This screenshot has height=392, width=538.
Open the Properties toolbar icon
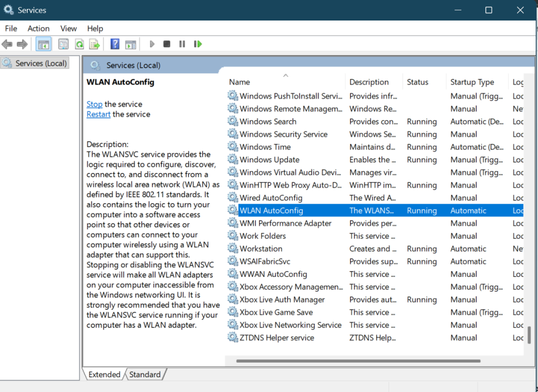click(64, 44)
